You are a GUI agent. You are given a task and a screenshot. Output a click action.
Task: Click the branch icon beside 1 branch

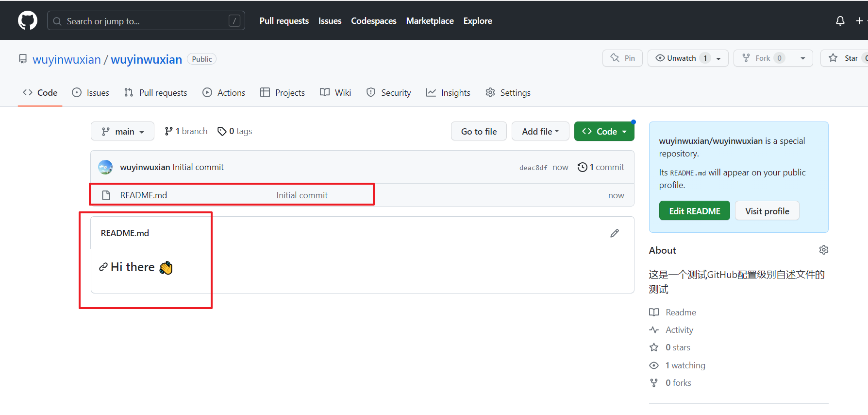168,131
